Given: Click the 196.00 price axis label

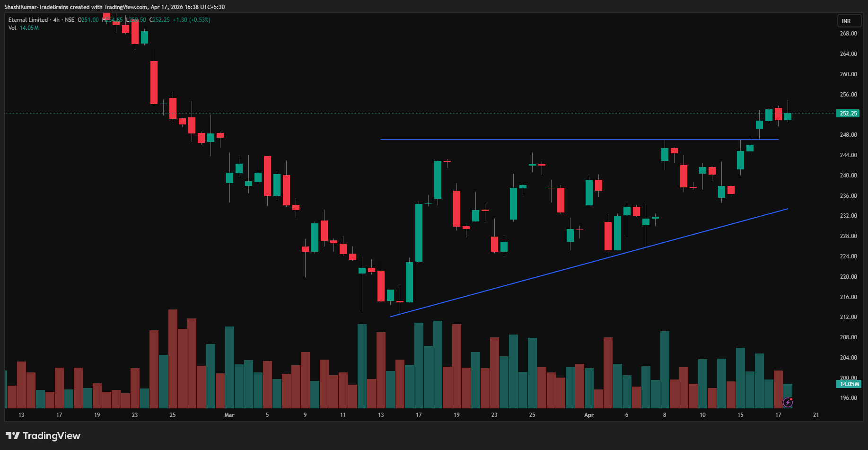Looking at the screenshot, I should click(848, 398).
